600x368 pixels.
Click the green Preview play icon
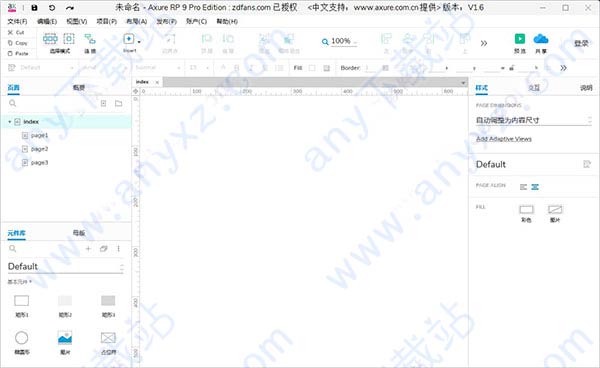click(x=520, y=39)
